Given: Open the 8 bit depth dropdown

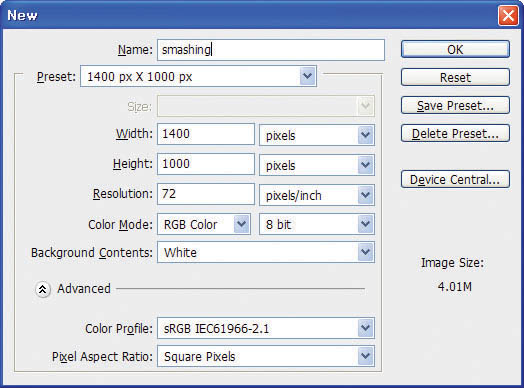Looking at the screenshot, I should coord(317,224).
